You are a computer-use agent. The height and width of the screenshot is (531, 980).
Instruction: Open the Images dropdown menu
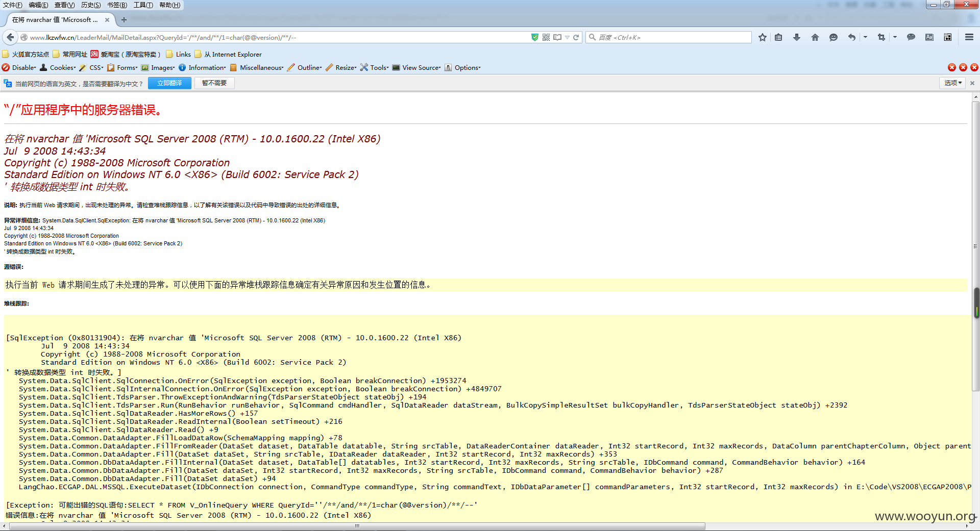(158, 67)
